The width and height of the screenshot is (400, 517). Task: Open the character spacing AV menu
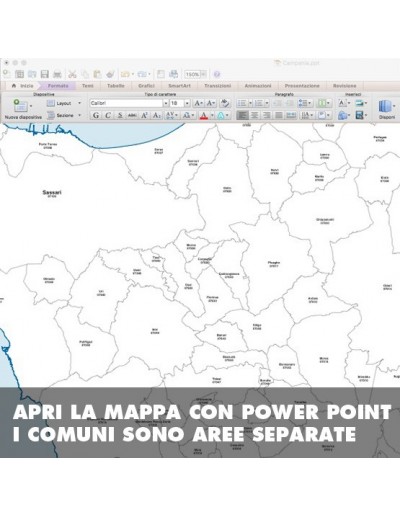172,115
